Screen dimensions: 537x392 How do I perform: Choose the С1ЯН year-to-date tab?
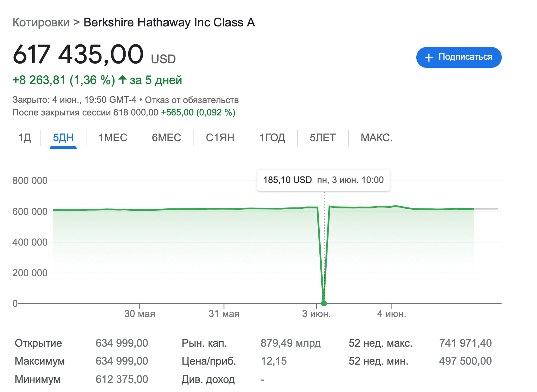220,138
